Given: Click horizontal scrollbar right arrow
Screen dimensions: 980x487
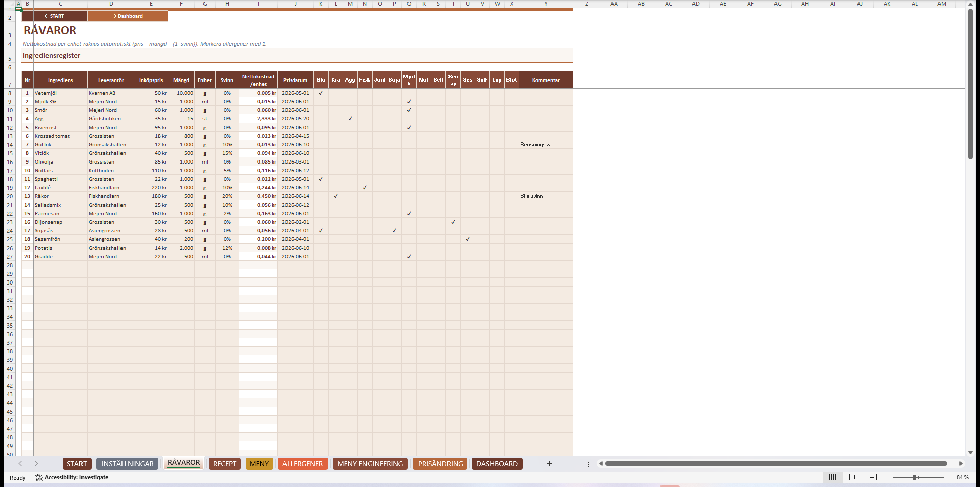Looking at the screenshot, I should click(961, 464).
